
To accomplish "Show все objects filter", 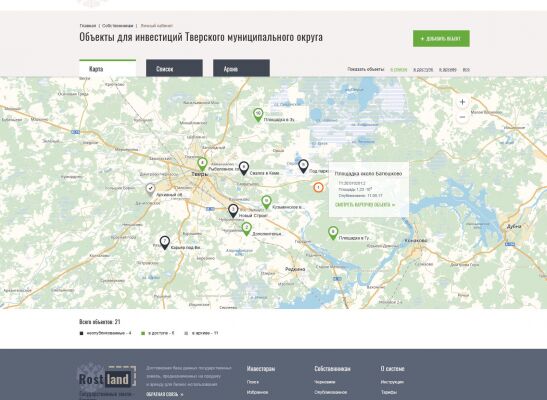I will (466, 70).
